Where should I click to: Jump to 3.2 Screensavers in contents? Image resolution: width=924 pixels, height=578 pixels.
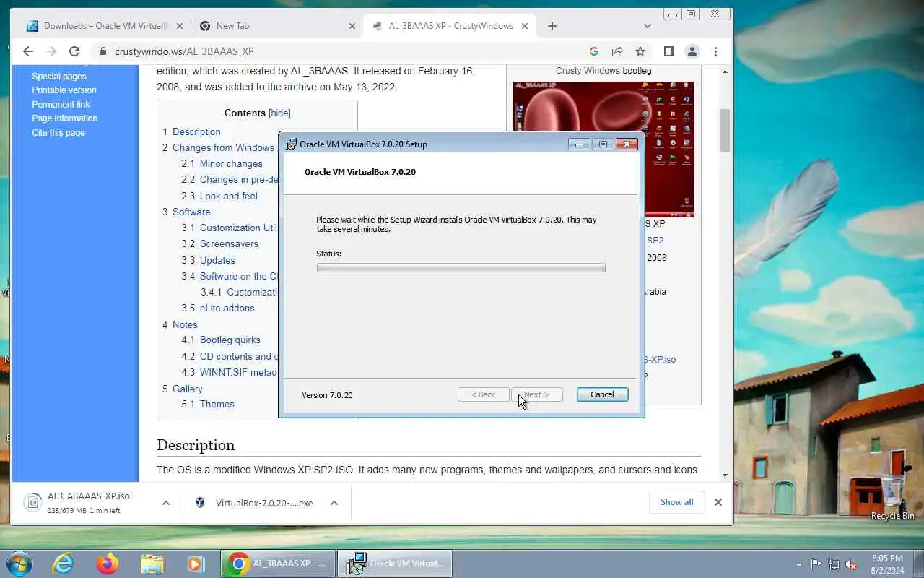pos(219,243)
